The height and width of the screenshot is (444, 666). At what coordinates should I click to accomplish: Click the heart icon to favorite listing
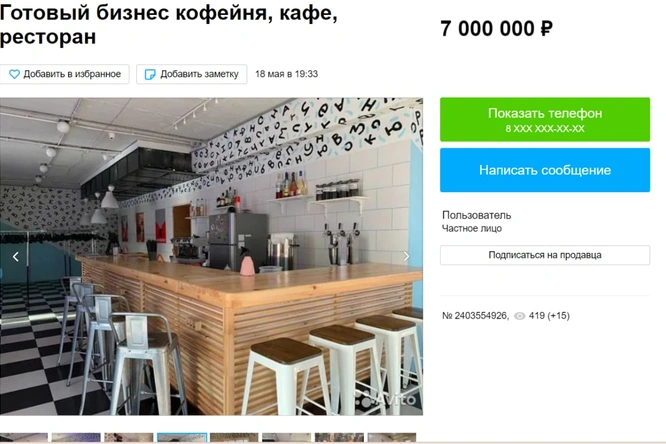pyautogui.click(x=14, y=74)
